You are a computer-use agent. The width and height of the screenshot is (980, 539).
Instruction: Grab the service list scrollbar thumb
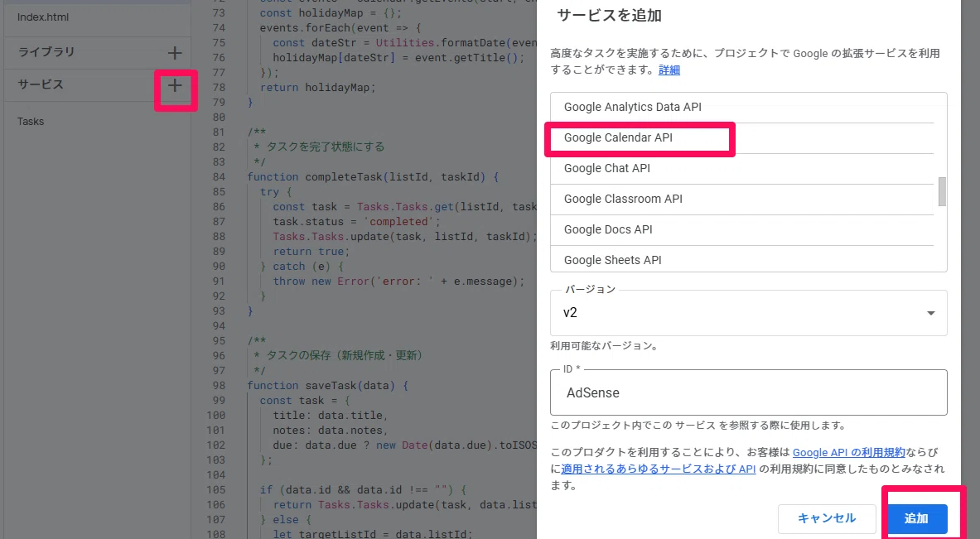click(x=941, y=192)
